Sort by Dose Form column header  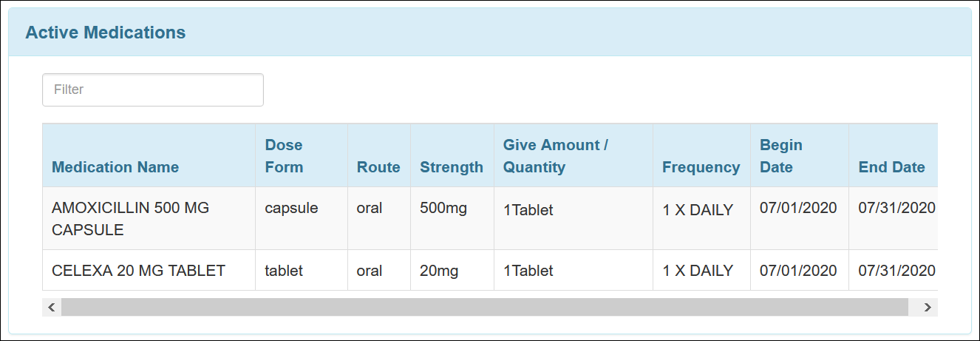pos(285,156)
